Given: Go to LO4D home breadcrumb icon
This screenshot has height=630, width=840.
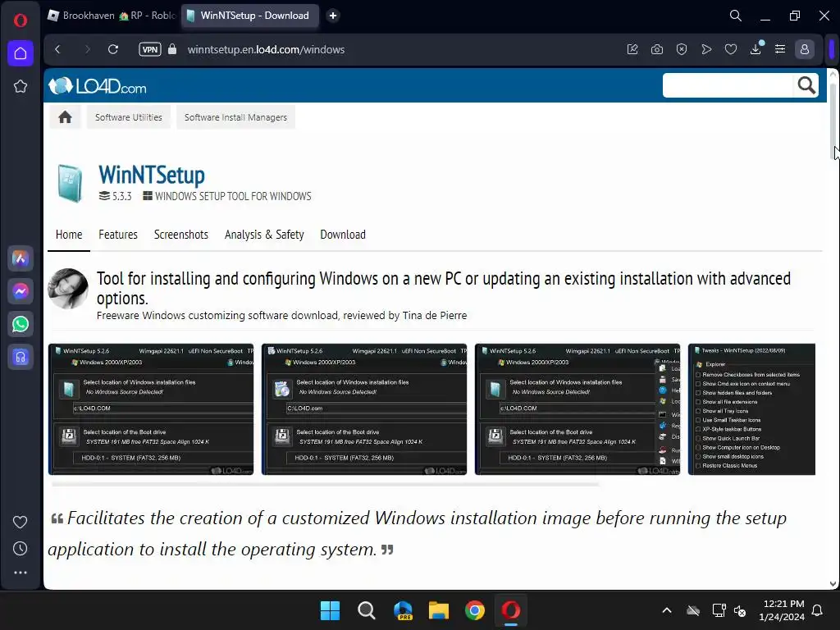Looking at the screenshot, I should [65, 117].
